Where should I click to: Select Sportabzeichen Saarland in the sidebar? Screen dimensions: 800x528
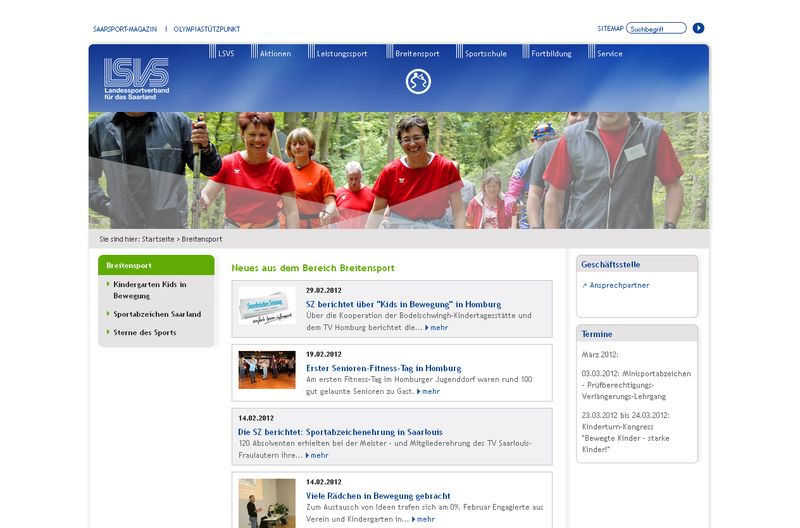157,314
